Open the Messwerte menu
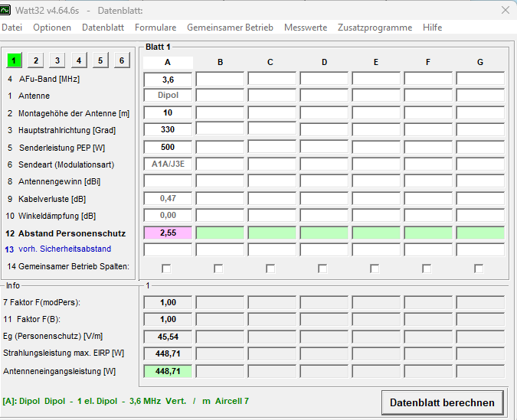Viewport: 517px width, 420px height. 306,28
